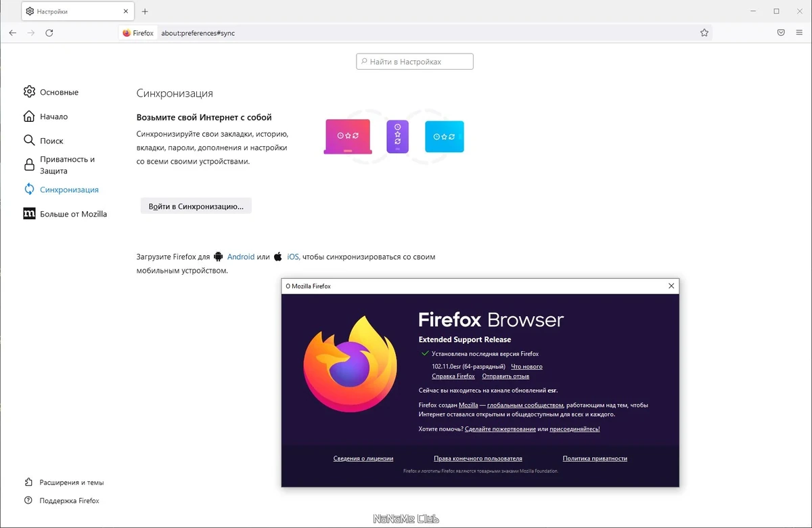This screenshot has width=812, height=528.
Task: Click Установлена последняя версия Firefox text
Action: 485,353
